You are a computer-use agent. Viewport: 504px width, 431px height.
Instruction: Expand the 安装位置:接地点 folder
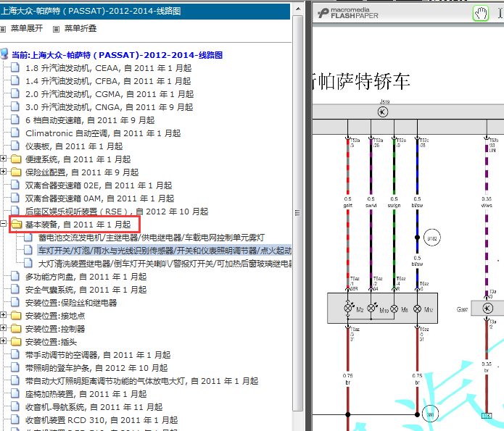tap(3, 315)
